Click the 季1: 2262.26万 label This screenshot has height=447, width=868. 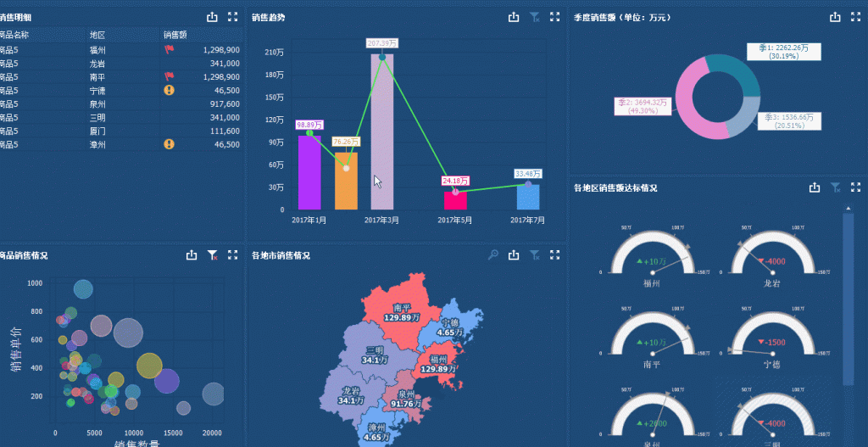coord(783,52)
